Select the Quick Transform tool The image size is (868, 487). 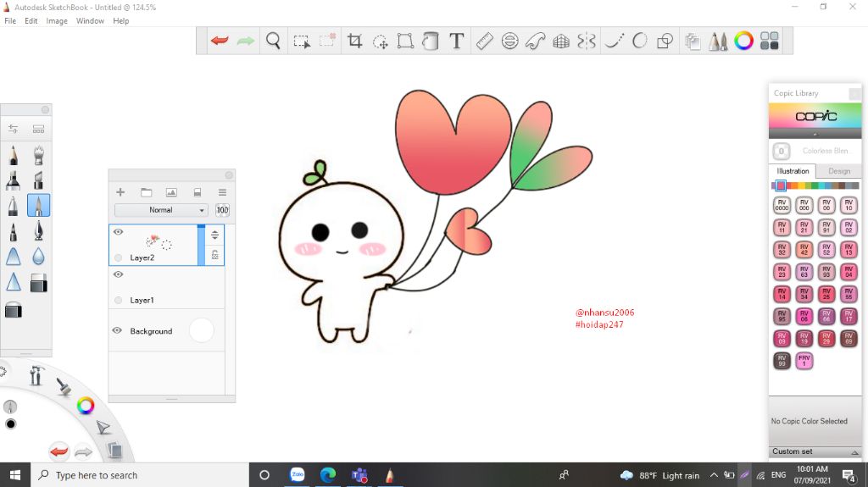click(381, 42)
